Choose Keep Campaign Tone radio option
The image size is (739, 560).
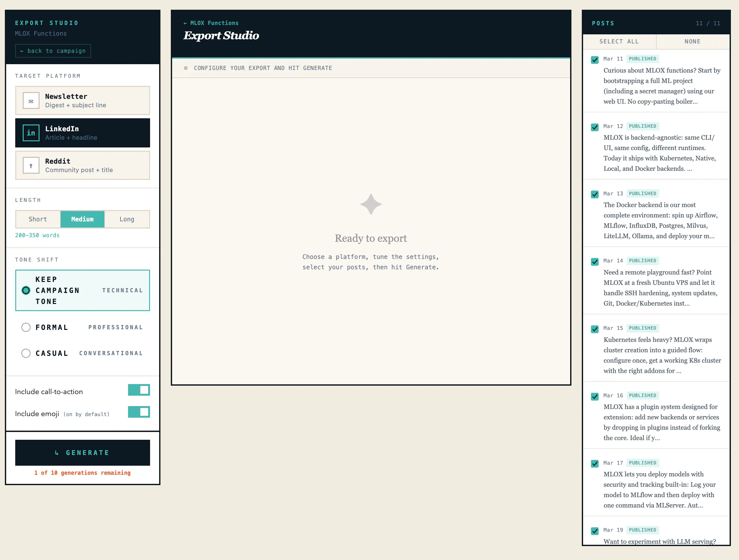(26, 290)
